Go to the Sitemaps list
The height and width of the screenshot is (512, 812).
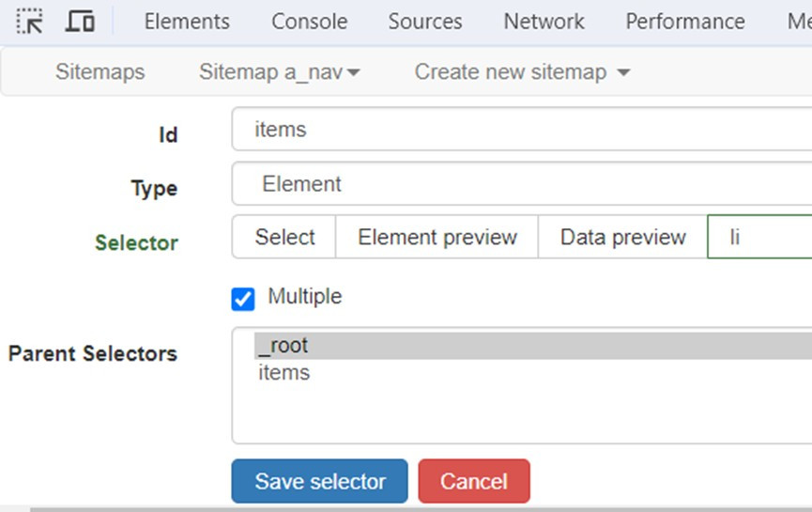pos(100,71)
